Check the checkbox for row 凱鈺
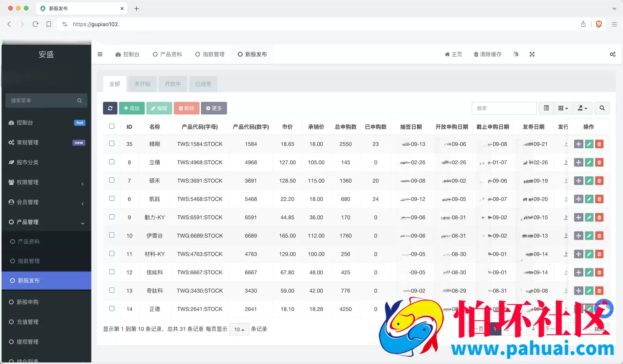623x364 pixels. tap(112, 199)
